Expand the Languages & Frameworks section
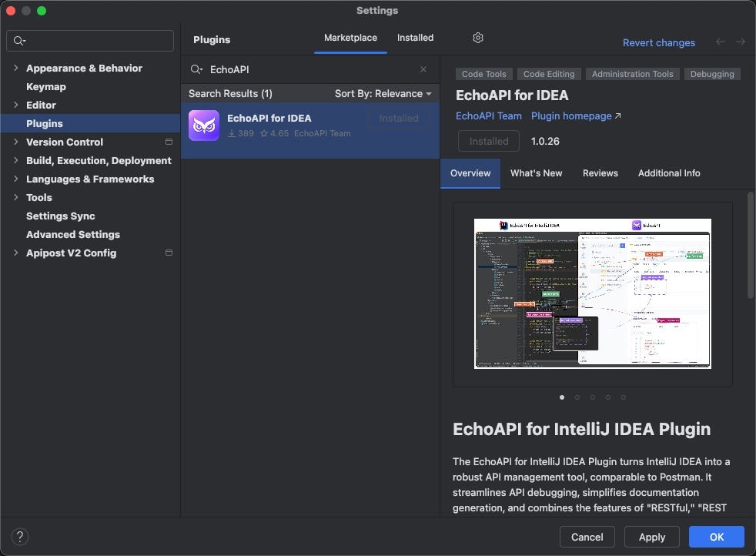Image resolution: width=756 pixels, height=556 pixels. click(x=15, y=179)
